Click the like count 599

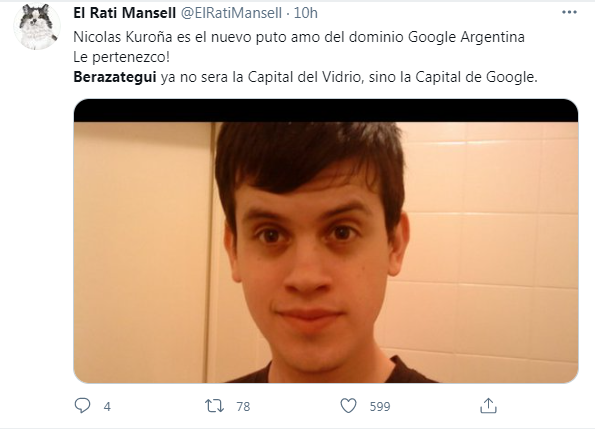[x=380, y=407]
